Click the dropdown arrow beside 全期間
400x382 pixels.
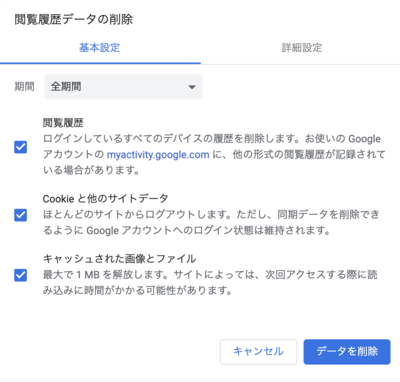pyautogui.click(x=192, y=87)
